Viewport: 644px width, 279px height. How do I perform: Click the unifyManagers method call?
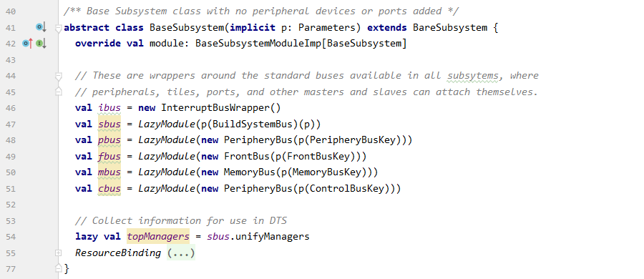273,236
